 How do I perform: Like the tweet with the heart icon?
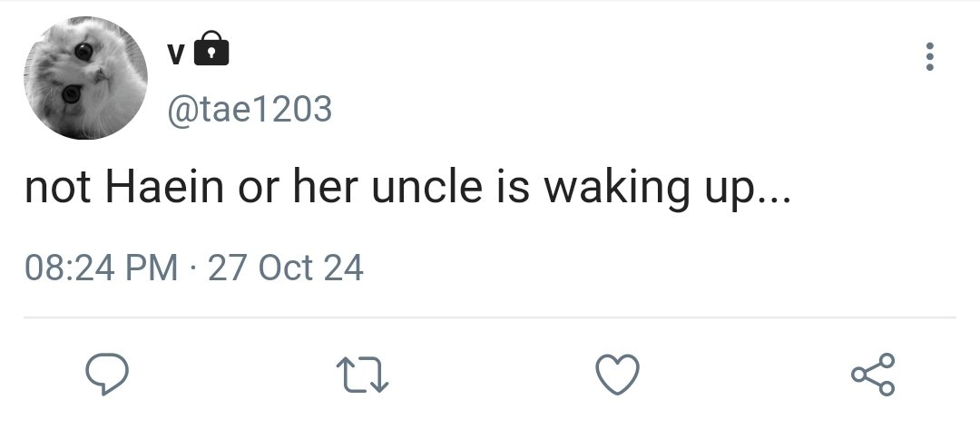[618, 374]
